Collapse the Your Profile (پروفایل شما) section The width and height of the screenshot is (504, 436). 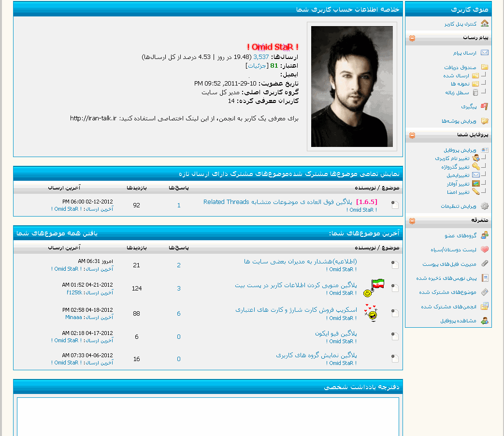[412, 135]
